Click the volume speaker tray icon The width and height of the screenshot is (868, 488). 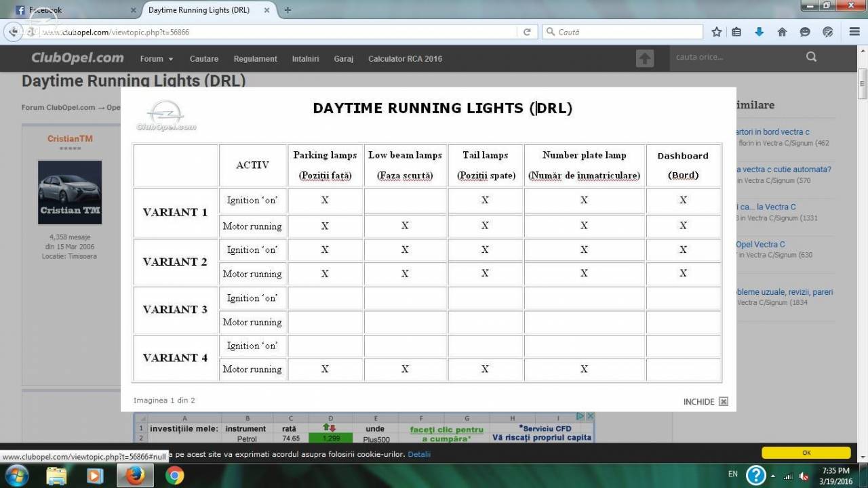[x=804, y=475]
